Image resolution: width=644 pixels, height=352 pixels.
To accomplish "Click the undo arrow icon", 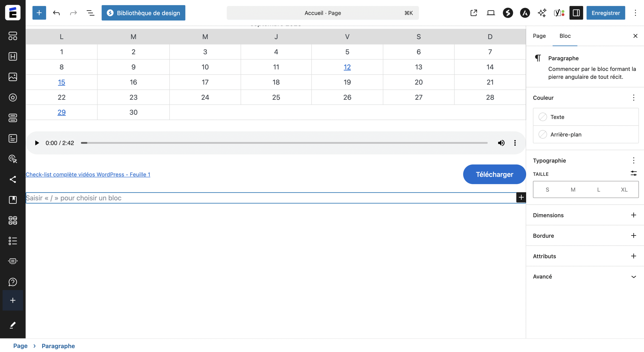I will [56, 13].
